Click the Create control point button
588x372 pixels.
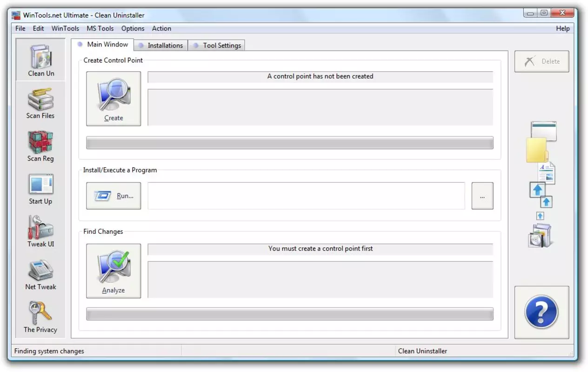point(114,99)
